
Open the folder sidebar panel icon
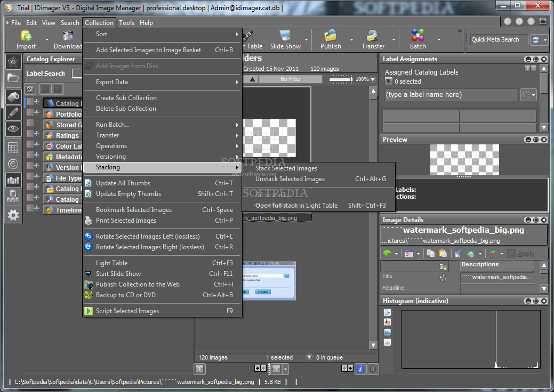[13, 78]
